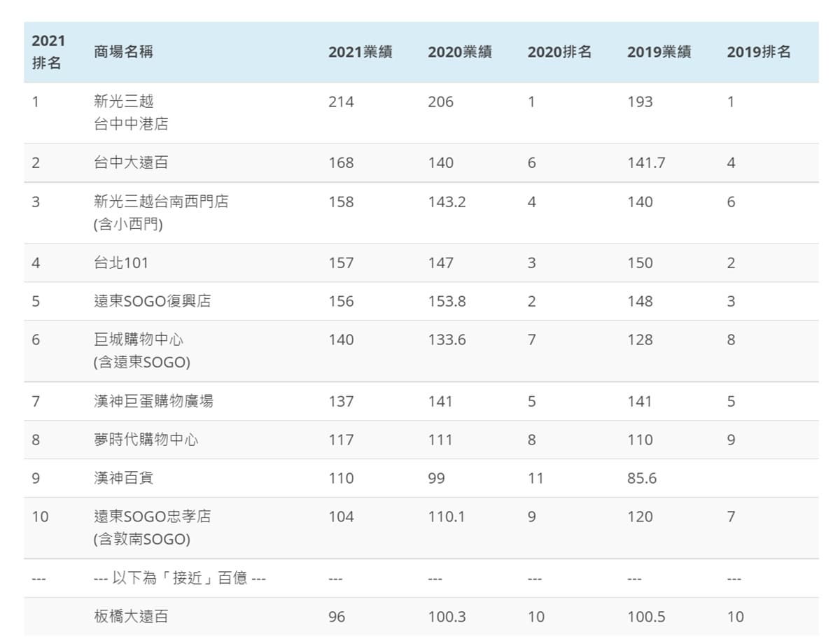Click the 137 value for 漢神巨蛋購物廣場
The height and width of the screenshot is (637, 840).
click(341, 401)
